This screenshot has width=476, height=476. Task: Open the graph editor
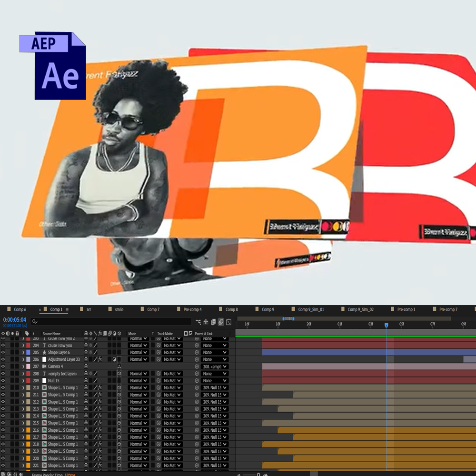tap(229, 322)
